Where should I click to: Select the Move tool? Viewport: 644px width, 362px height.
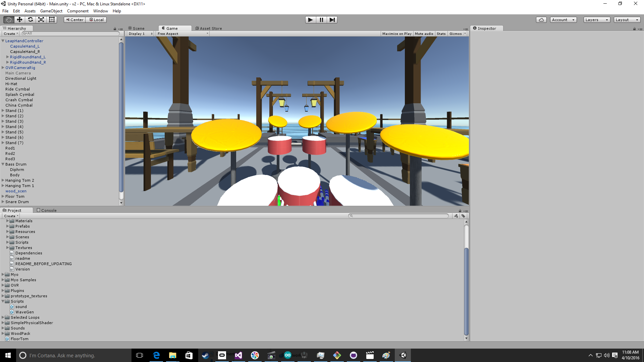[19, 20]
